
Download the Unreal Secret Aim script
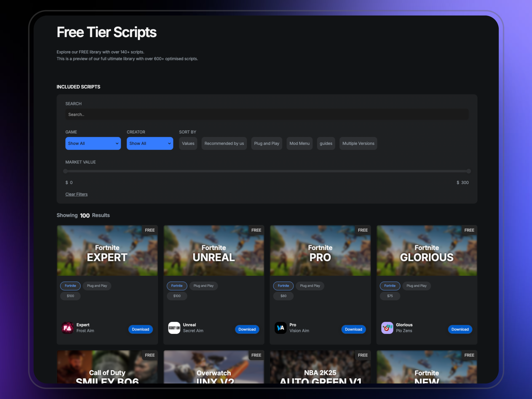(x=247, y=329)
